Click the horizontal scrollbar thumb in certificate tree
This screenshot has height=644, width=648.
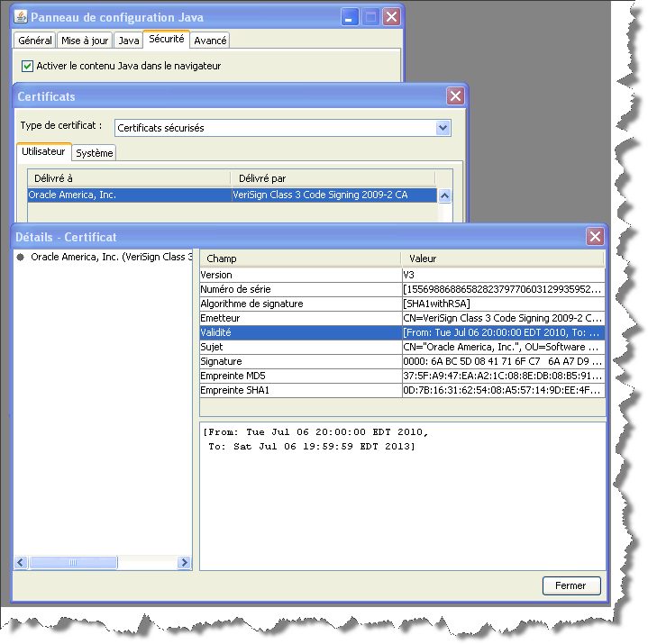73,562
